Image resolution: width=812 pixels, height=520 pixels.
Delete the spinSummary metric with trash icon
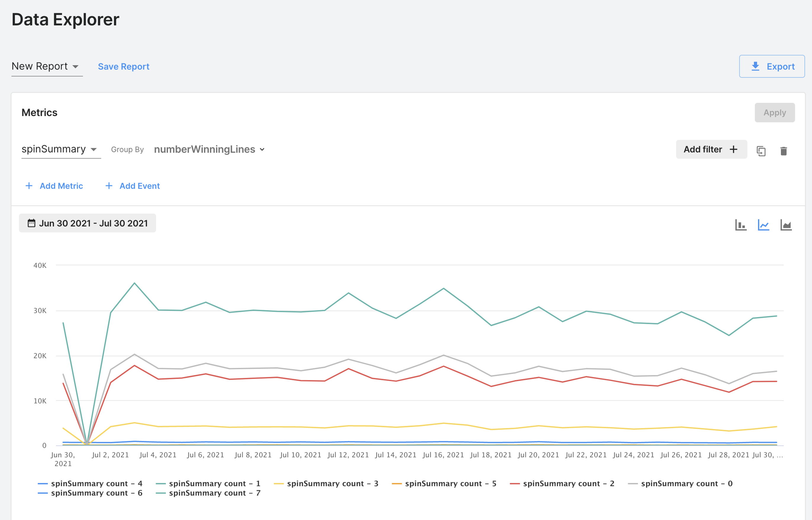[783, 151]
